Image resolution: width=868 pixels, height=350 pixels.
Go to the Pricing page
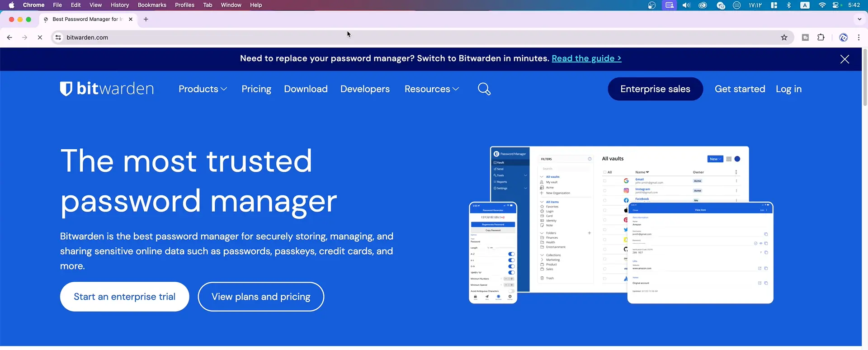(x=256, y=89)
